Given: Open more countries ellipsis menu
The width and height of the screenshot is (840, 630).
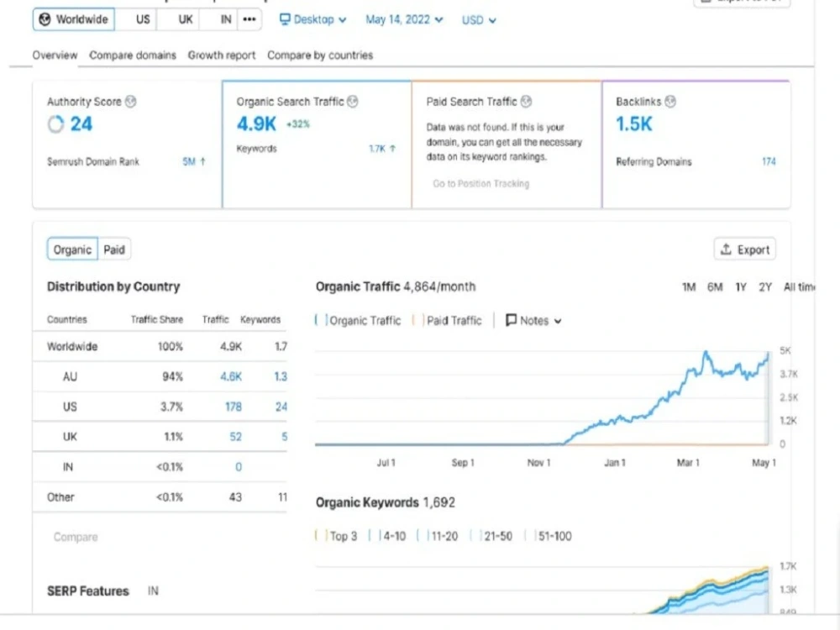Looking at the screenshot, I should tap(249, 20).
